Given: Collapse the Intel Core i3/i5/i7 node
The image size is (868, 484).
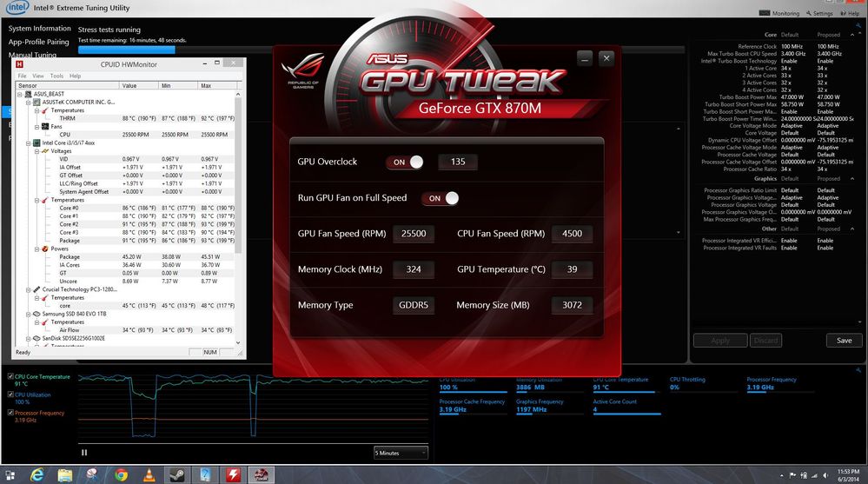Looking at the screenshot, I should point(28,143).
